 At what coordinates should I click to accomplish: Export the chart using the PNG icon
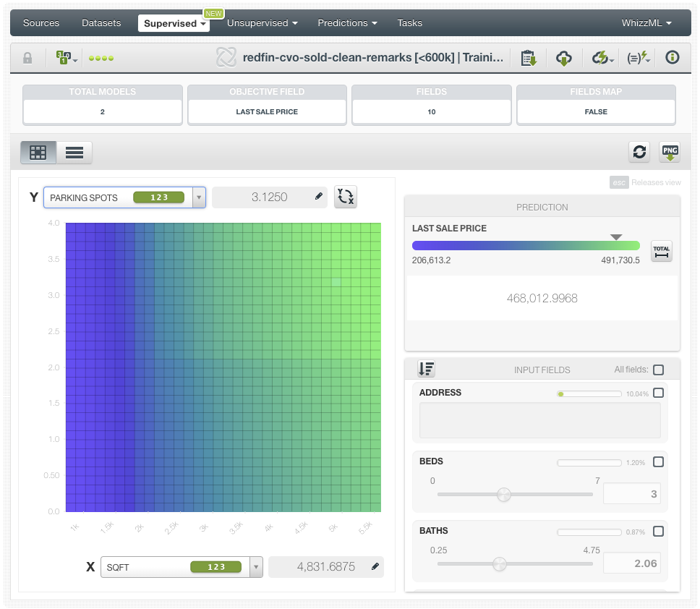click(x=670, y=152)
